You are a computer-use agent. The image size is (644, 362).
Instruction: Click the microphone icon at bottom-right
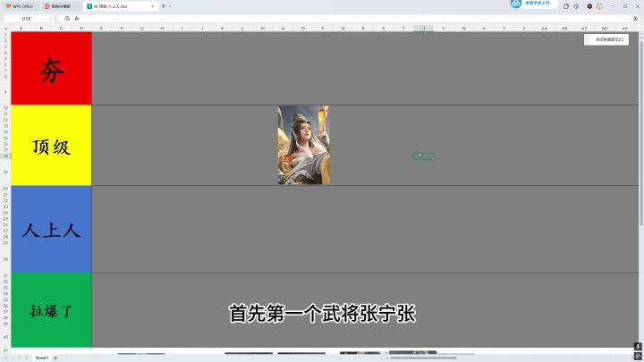pos(638,347)
